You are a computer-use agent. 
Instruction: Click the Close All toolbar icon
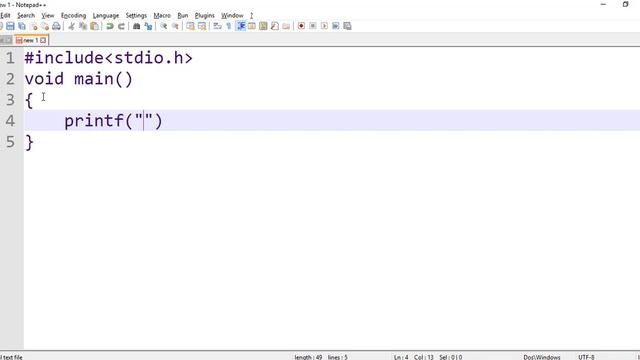point(45,26)
